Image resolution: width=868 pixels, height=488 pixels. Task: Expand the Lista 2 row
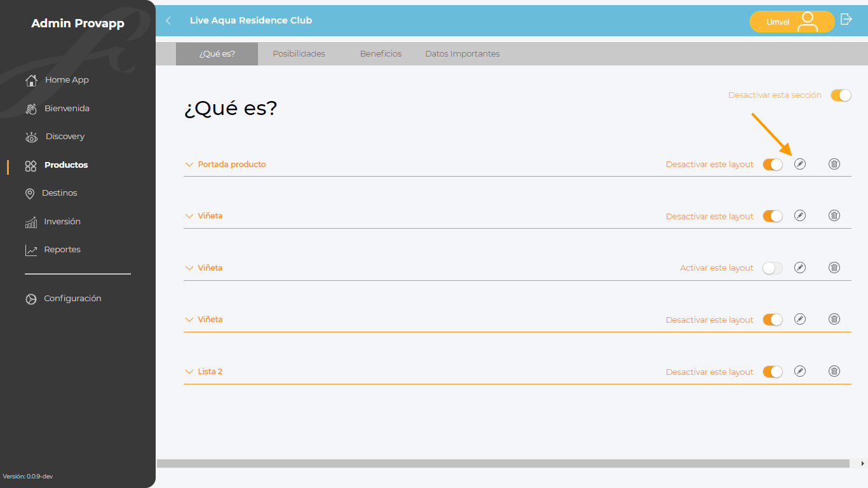189,372
